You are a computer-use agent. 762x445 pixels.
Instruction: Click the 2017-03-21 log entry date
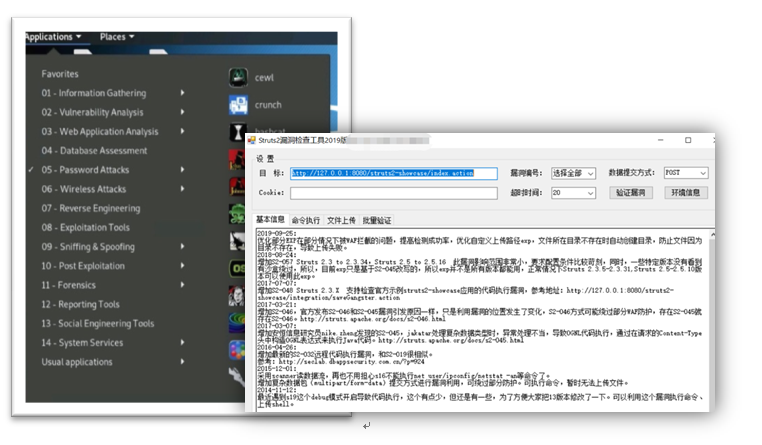pos(277,305)
